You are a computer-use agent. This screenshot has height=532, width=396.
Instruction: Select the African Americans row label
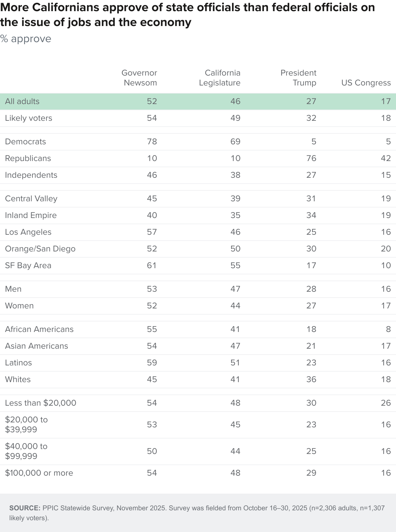[x=39, y=329]
